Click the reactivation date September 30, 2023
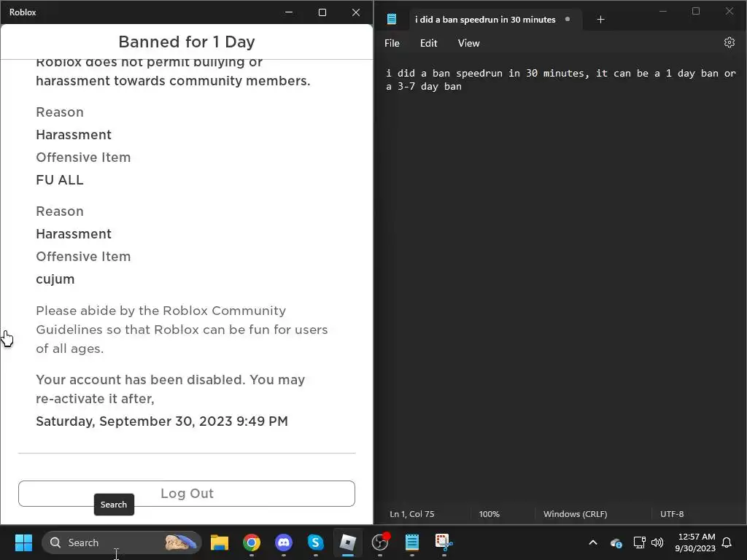Screen dimensions: 747x560 pos(162,421)
